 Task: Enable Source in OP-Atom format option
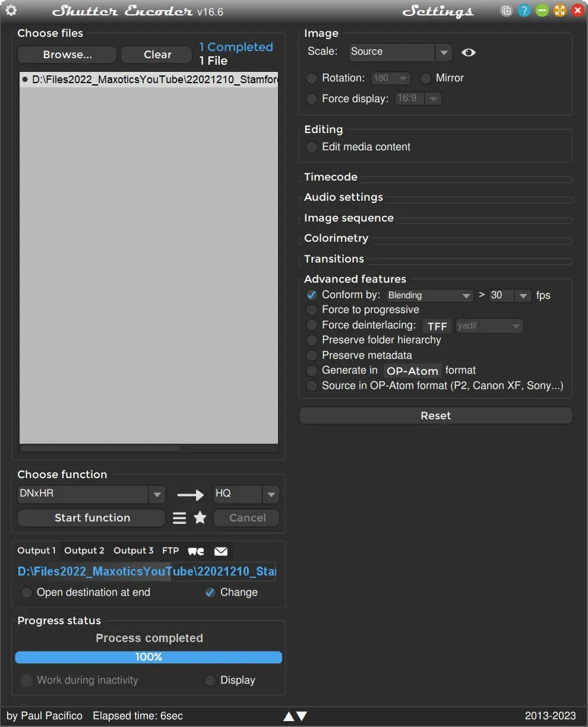pyautogui.click(x=312, y=386)
